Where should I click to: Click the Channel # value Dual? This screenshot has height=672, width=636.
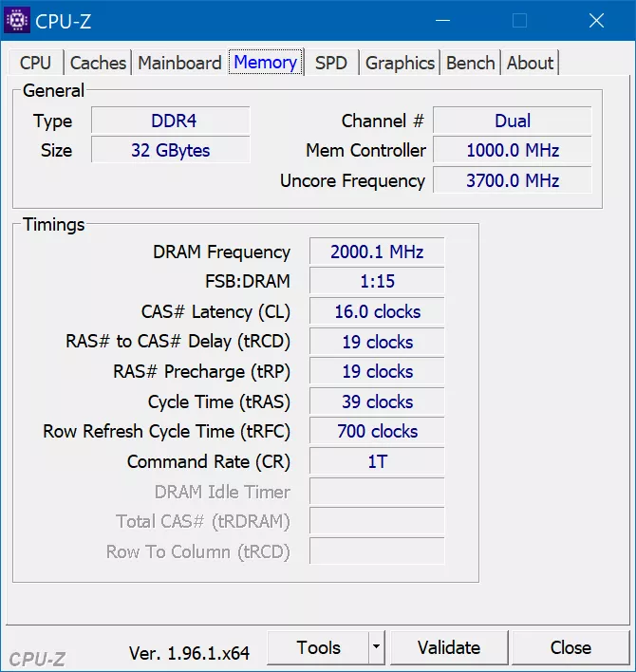[x=513, y=121]
